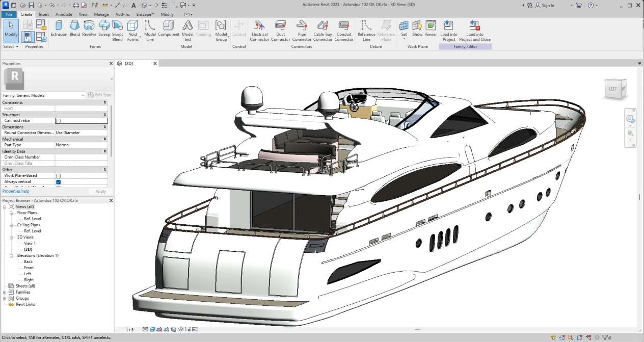Screen dimensions: 644x342
Task: Save the file from Quick Access toolbar
Action: [x=32, y=5]
